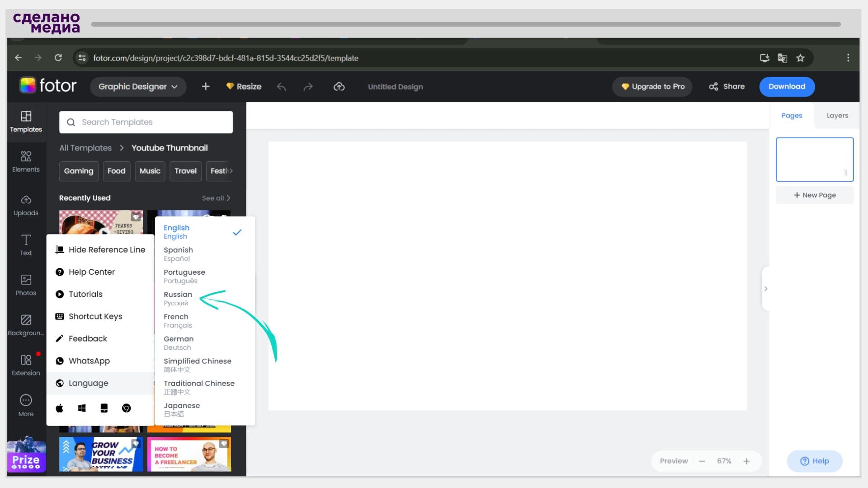Screen dimensions: 868x488
Task: Click Upgrade to Pro button
Action: click(x=652, y=86)
